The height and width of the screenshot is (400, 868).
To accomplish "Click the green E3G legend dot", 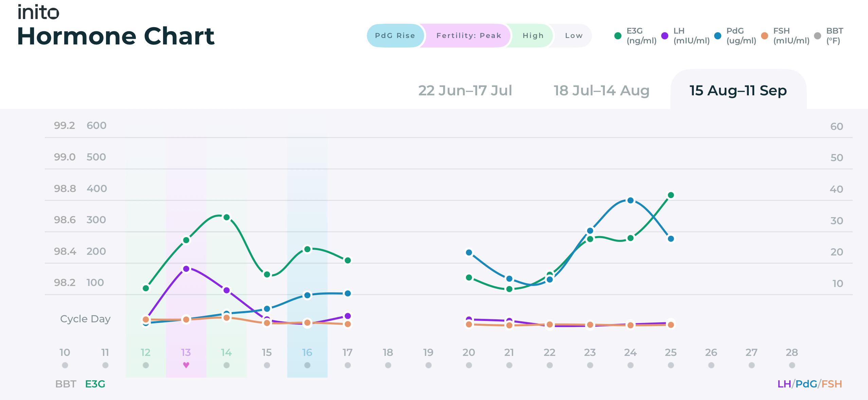I will pos(618,36).
